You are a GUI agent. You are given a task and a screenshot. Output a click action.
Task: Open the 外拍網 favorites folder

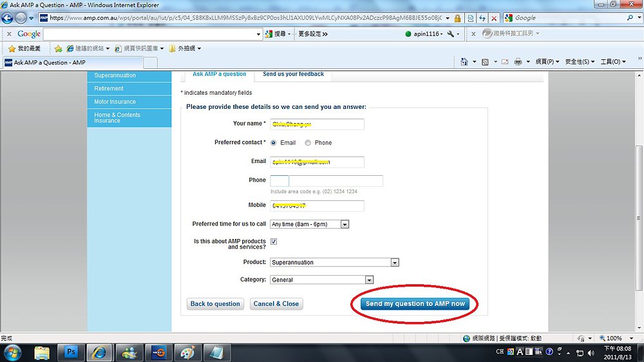click(185, 48)
